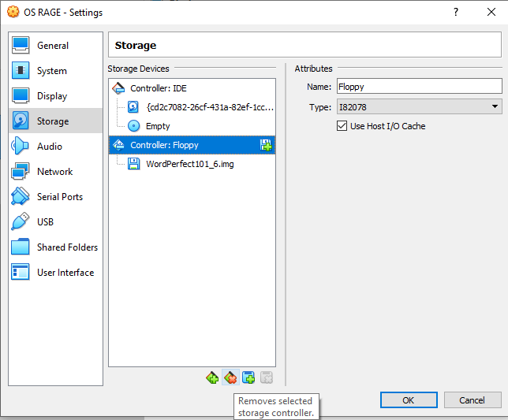The height and width of the screenshot is (420, 508).
Task: Open the System settings category
Action: point(52,71)
